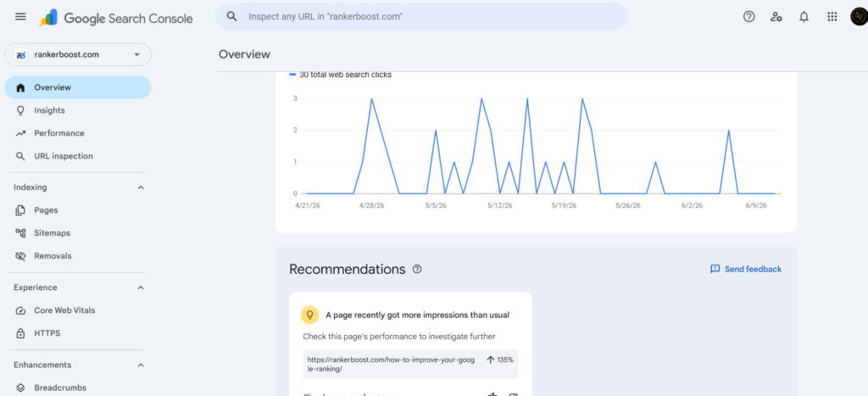Click the yellow lightbulb recommendation icon
Image resolution: width=868 pixels, height=396 pixels.
(310, 315)
